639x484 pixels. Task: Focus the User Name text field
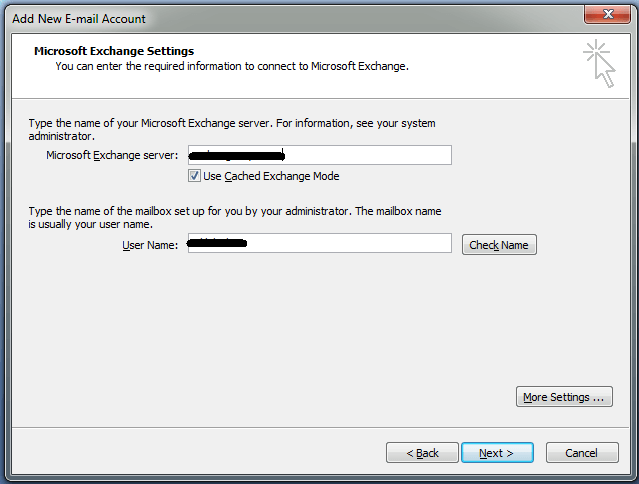pos(320,243)
